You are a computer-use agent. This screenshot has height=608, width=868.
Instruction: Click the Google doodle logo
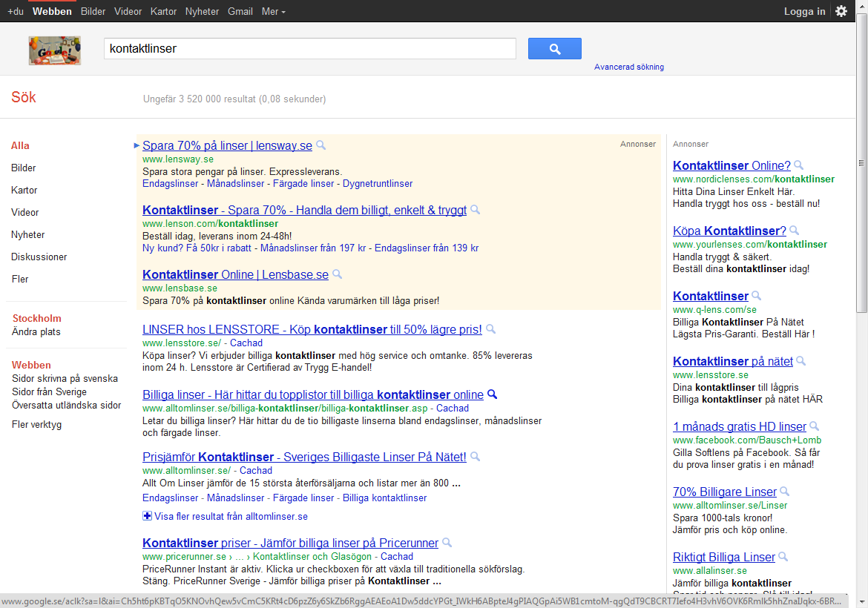pyautogui.click(x=55, y=50)
